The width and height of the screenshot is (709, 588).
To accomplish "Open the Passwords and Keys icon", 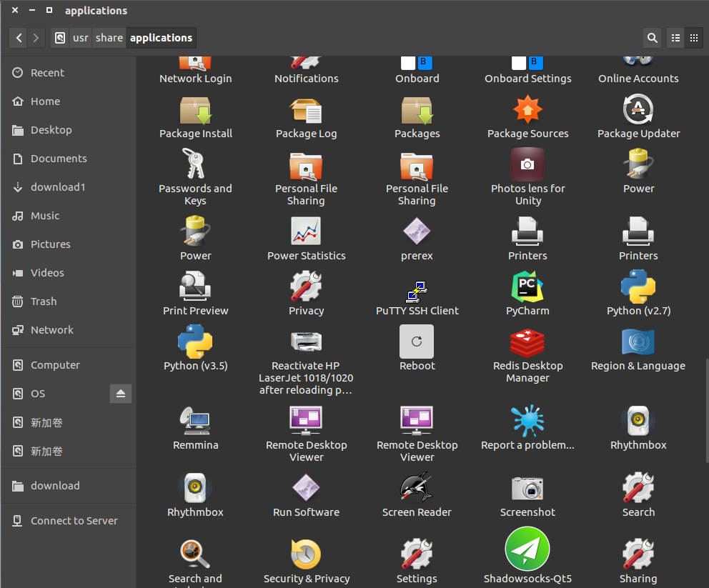I will (194, 163).
